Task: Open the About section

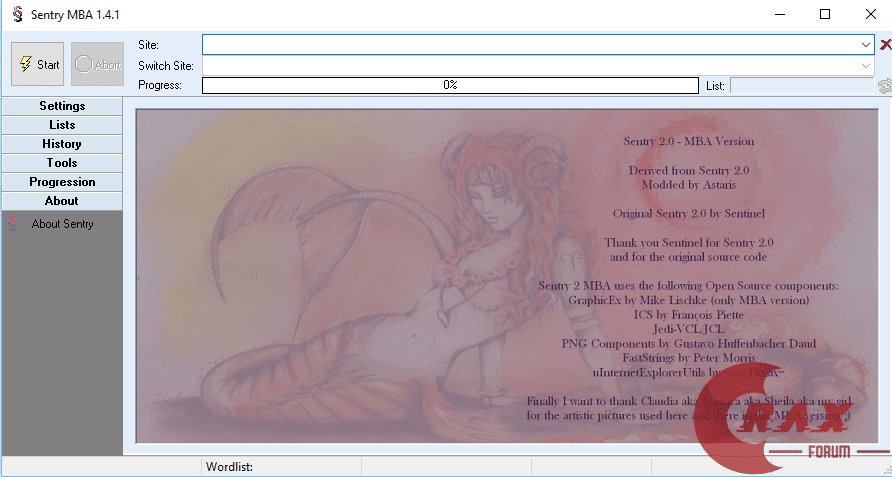Action: pyautogui.click(x=62, y=201)
